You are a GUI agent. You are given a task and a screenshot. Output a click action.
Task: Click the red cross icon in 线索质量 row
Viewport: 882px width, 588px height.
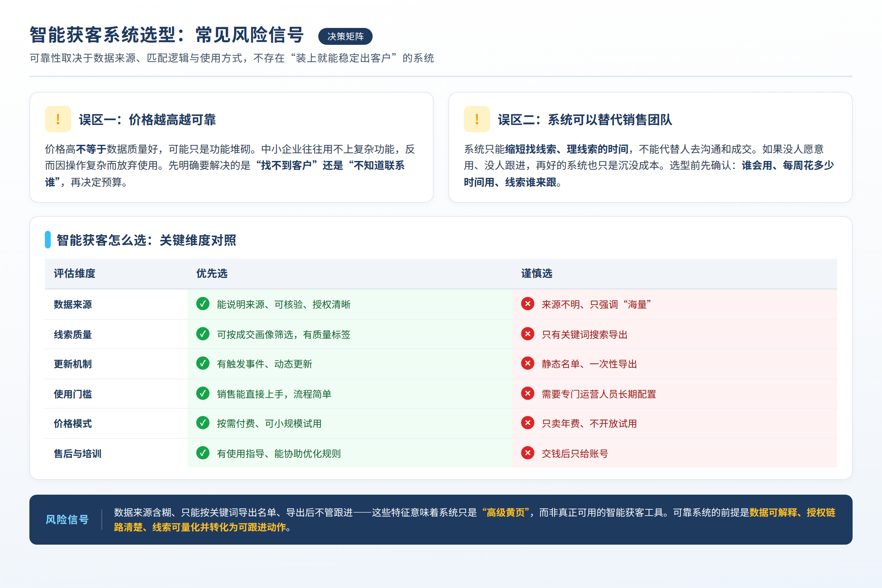pyautogui.click(x=528, y=334)
